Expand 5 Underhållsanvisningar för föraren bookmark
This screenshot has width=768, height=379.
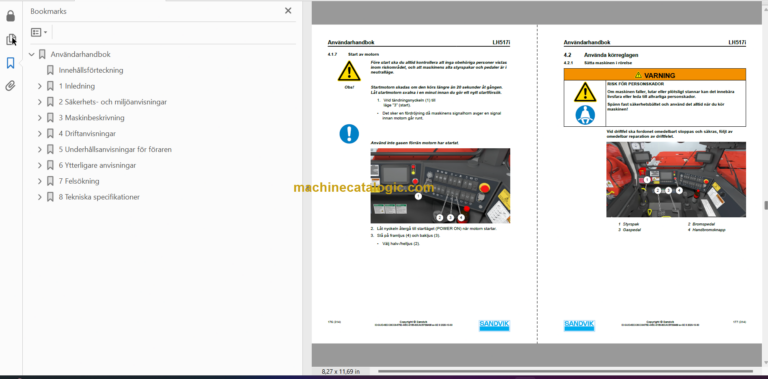pyautogui.click(x=40, y=149)
